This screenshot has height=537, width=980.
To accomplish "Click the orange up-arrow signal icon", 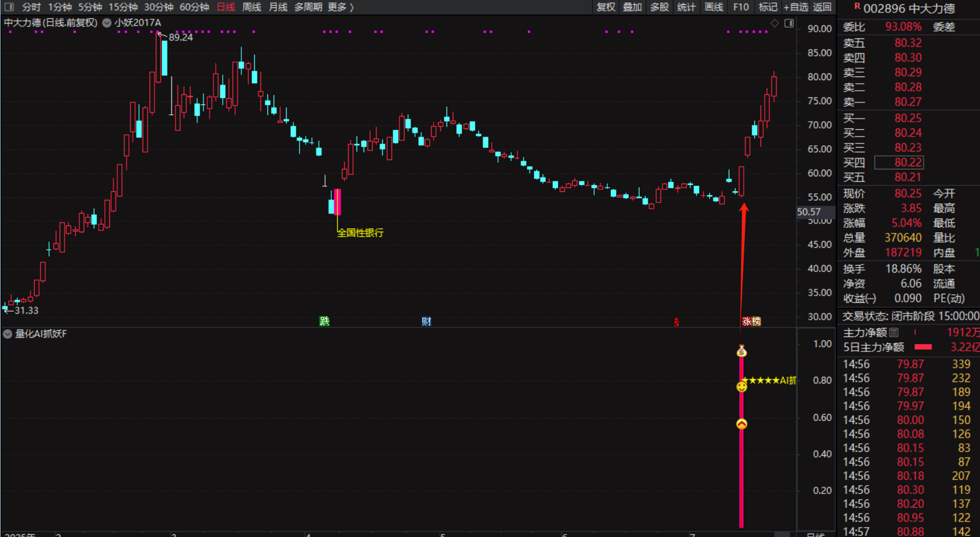I will 741,424.
